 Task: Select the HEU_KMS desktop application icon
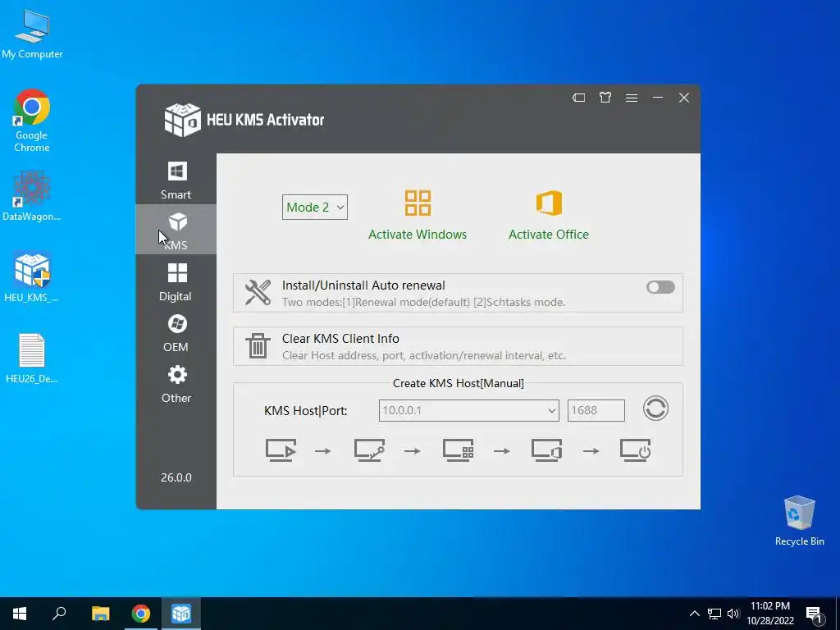(x=32, y=277)
